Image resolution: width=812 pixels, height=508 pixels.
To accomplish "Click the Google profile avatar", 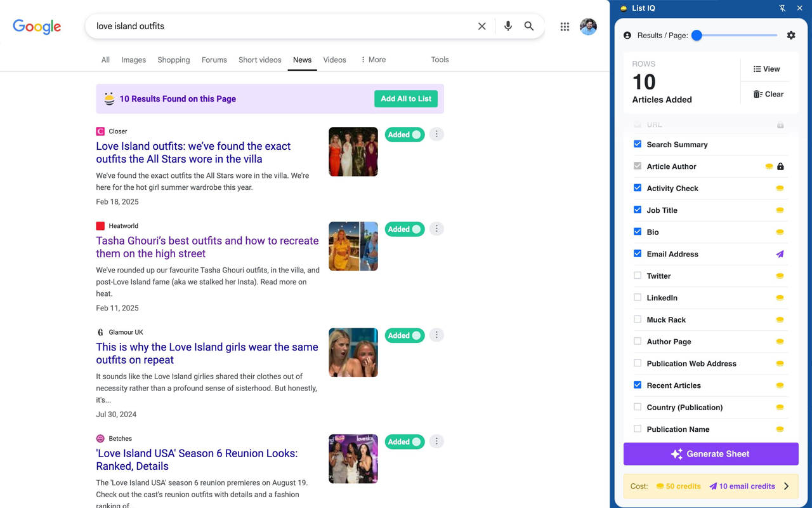I will [588, 26].
